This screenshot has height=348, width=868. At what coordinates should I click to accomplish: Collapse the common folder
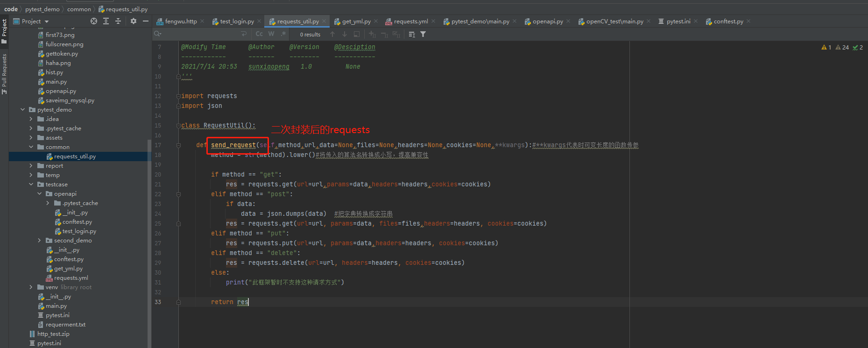pyautogui.click(x=31, y=147)
